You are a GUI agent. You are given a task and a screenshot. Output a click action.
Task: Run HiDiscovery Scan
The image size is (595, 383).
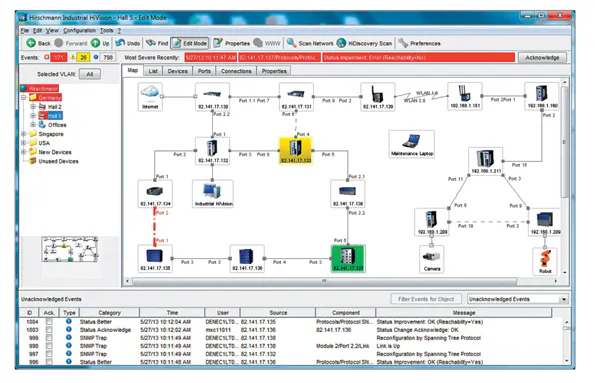[365, 43]
